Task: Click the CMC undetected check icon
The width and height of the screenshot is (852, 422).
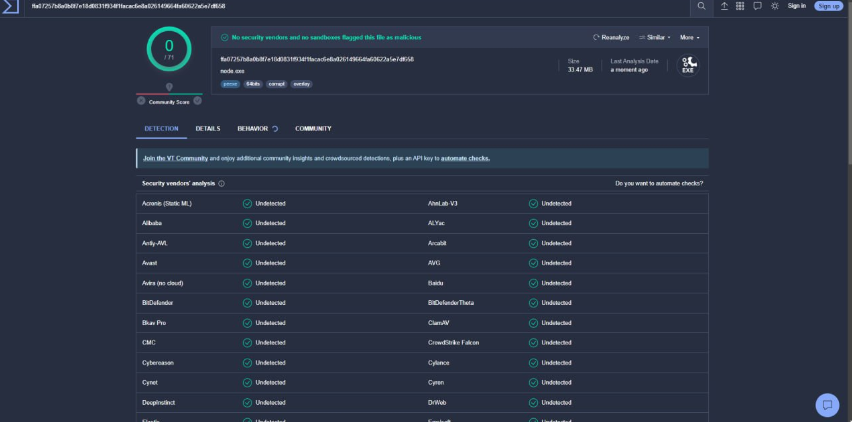Action: pyautogui.click(x=247, y=343)
